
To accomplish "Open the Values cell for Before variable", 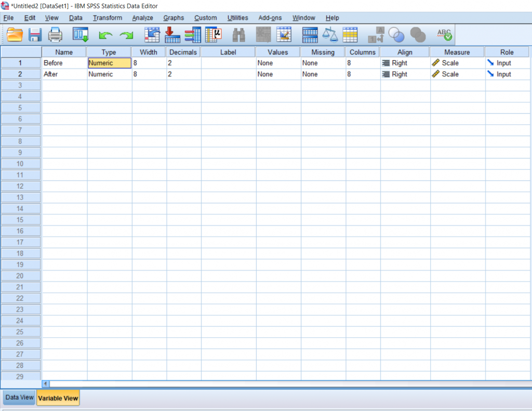I will coord(277,63).
